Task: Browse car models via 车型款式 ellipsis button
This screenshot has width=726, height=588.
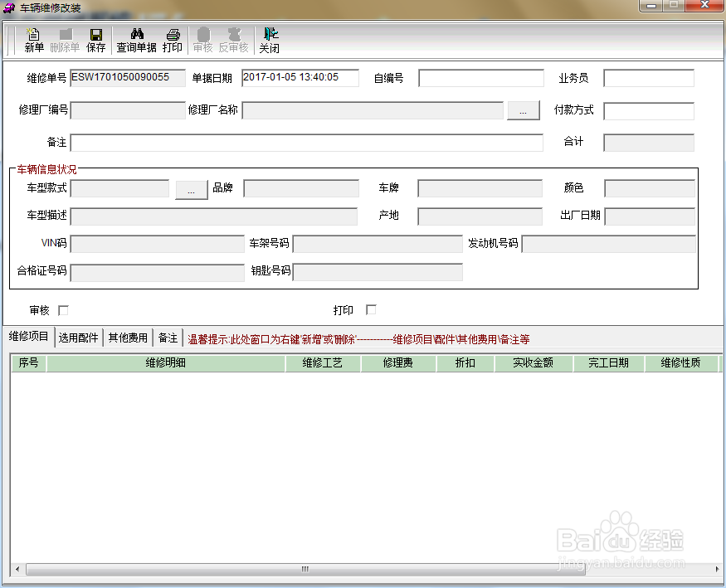Action: (x=191, y=190)
